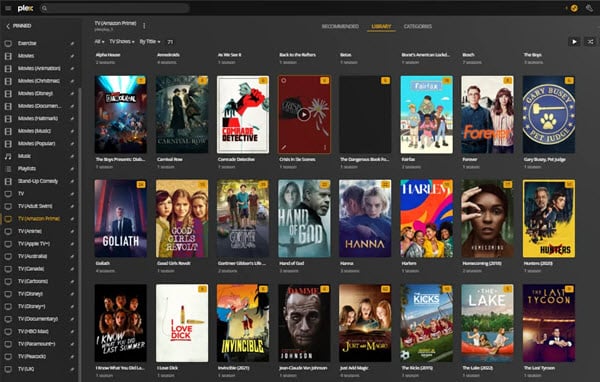Edit Crisis in Six Scenes using pencil icon
Viewport: 600px width, 382px height.
[x=284, y=147]
